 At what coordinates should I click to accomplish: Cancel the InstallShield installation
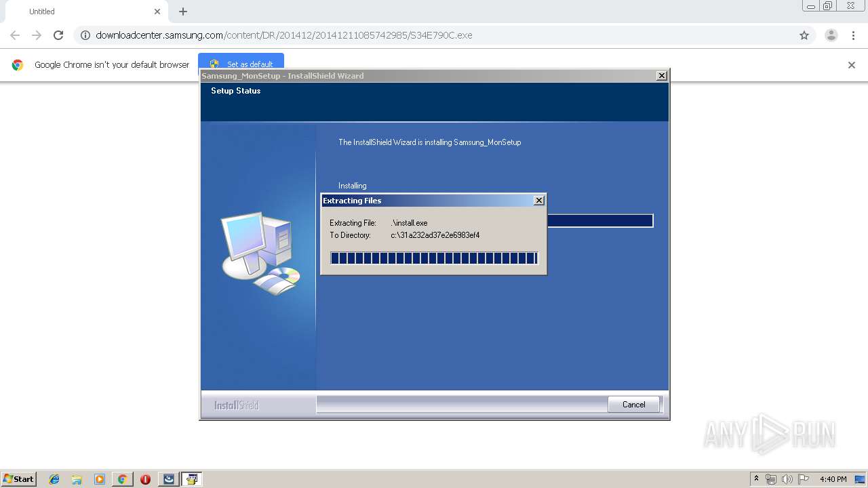coord(633,405)
